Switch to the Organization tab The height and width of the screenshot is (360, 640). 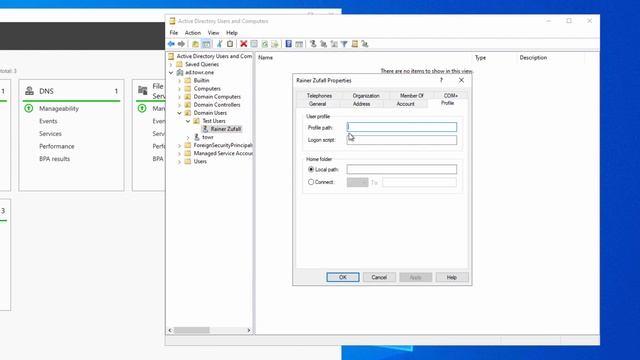[x=366, y=96]
